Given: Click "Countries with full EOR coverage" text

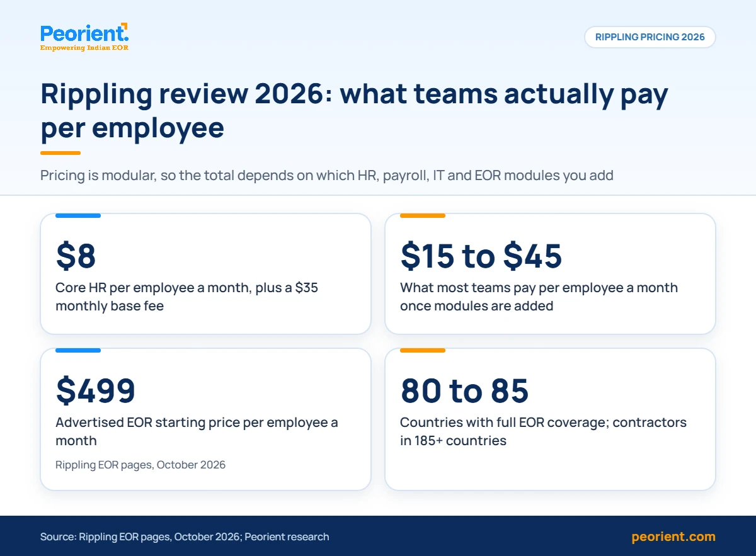Looking at the screenshot, I should click(543, 431).
